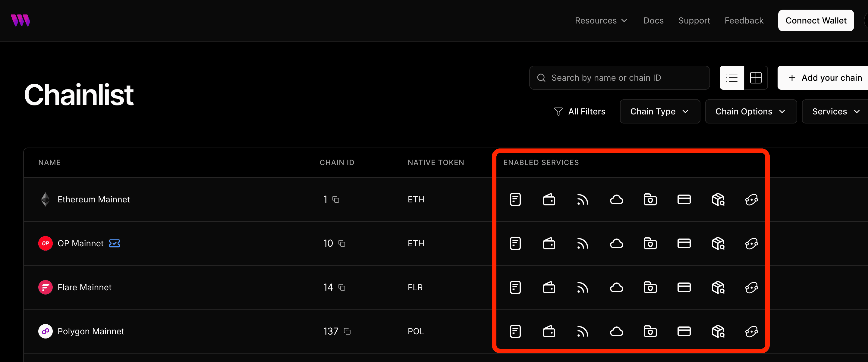
Task: Select the RPC feed icon for Polygon Mainnet
Action: point(583,331)
